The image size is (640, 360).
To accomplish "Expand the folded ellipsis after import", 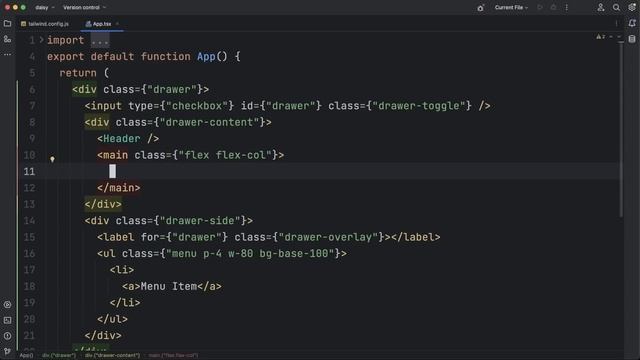I will pyautogui.click(x=100, y=40).
